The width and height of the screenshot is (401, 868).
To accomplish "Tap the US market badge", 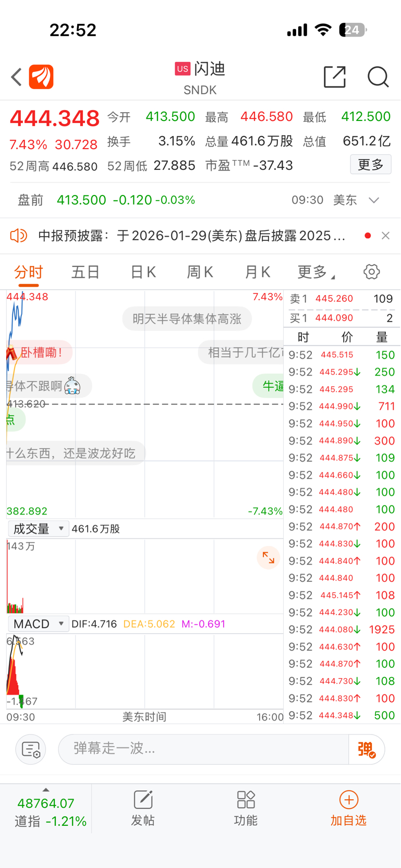I will click(x=183, y=68).
